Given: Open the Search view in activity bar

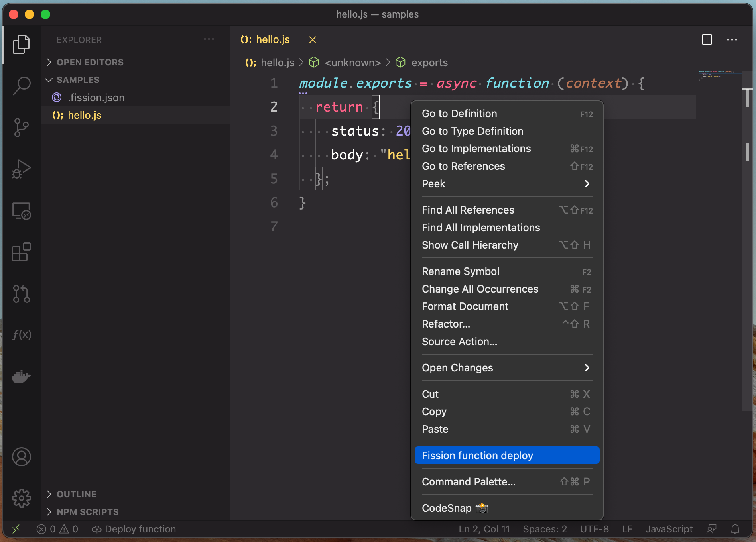Looking at the screenshot, I should click(22, 85).
